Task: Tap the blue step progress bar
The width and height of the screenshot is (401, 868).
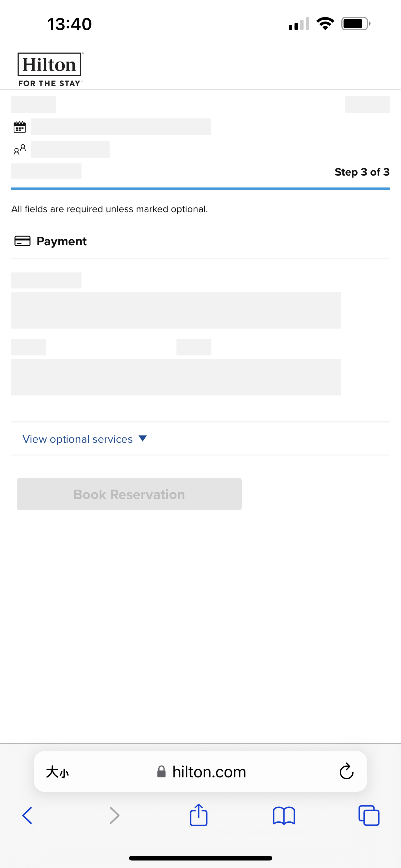Action: (x=200, y=189)
